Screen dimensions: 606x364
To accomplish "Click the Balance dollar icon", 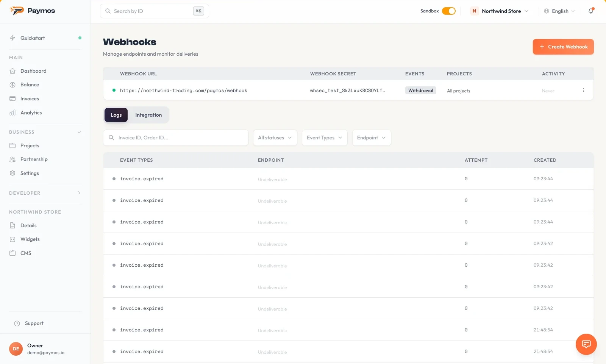I will click(12, 85).
